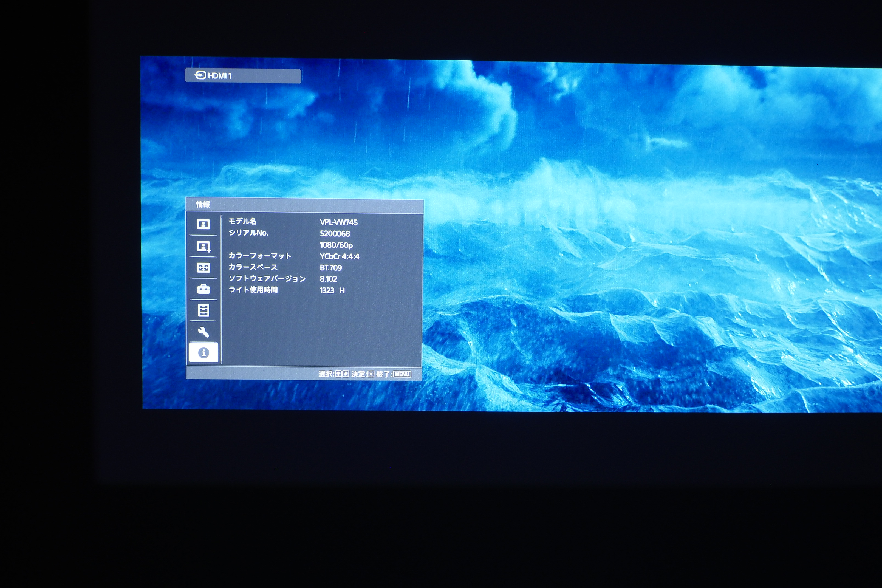The image size is (882, 588).
Task: Click the カラースペース label
Action: click(253, 267)
